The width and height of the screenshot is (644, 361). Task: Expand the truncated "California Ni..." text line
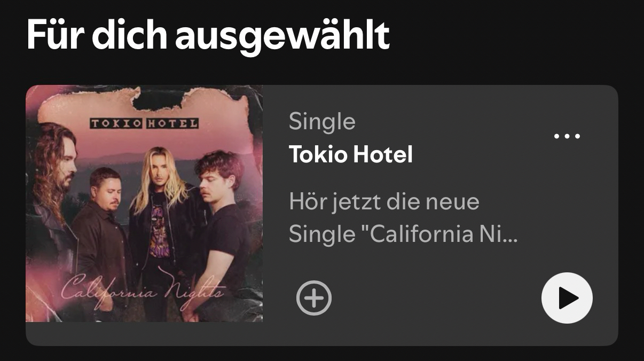(x=403, y=234)
